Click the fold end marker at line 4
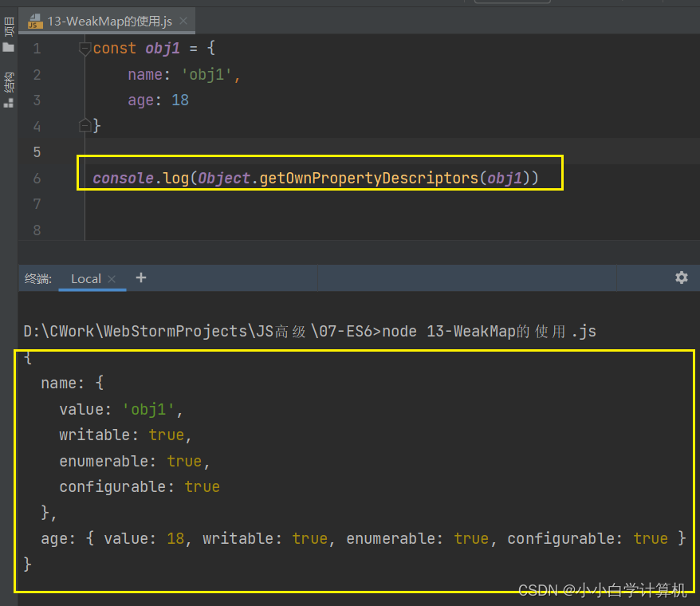The image size is (700, 606). [x=85, y=125]
